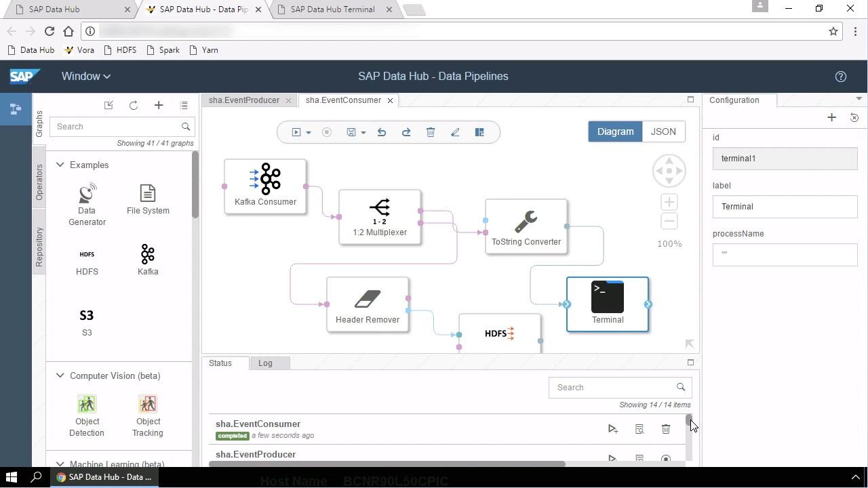Click the zoom out minus button
Image resolution: width=868 pixels, height=488 pixels.
(x=669, y=221)
